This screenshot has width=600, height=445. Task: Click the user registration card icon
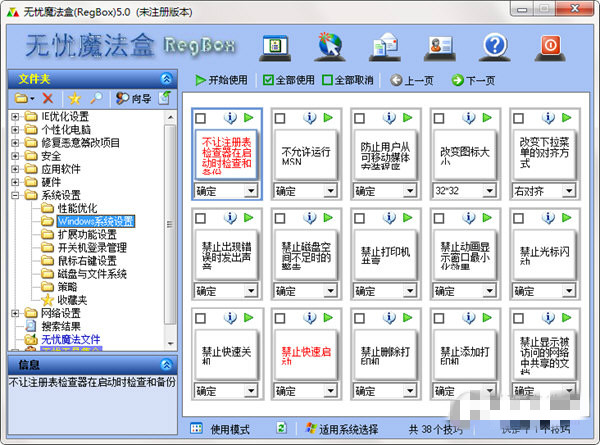(440, 47)
